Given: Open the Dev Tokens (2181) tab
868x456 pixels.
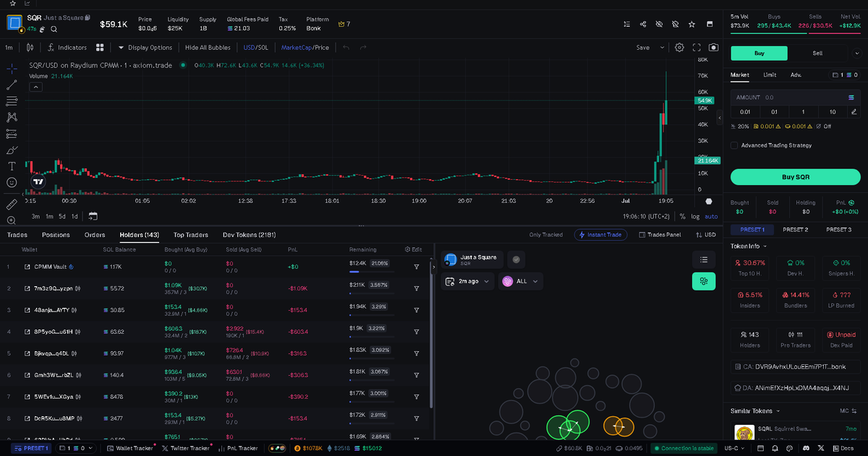Looking at the screenshot, I should [250, 235].
